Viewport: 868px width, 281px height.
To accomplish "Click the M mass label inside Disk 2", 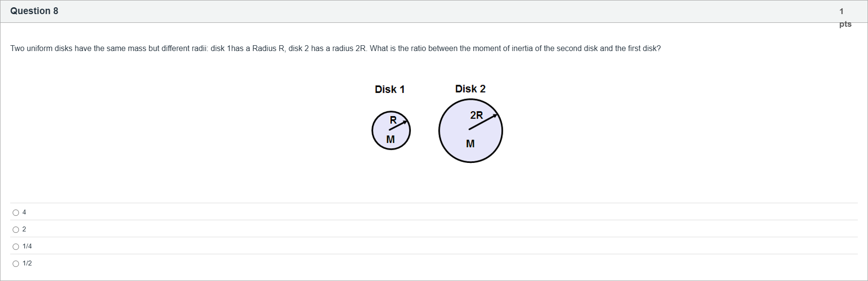I will pos(470,144).
